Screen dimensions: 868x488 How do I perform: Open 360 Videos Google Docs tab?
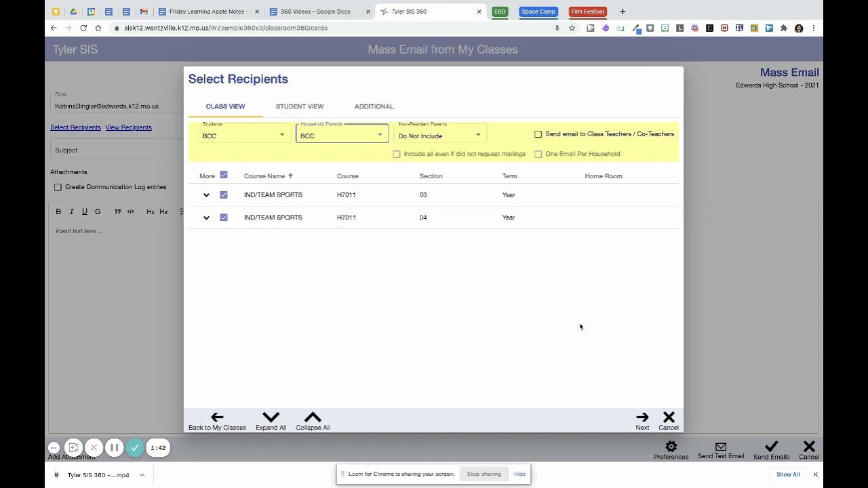[x=319, y=12]
